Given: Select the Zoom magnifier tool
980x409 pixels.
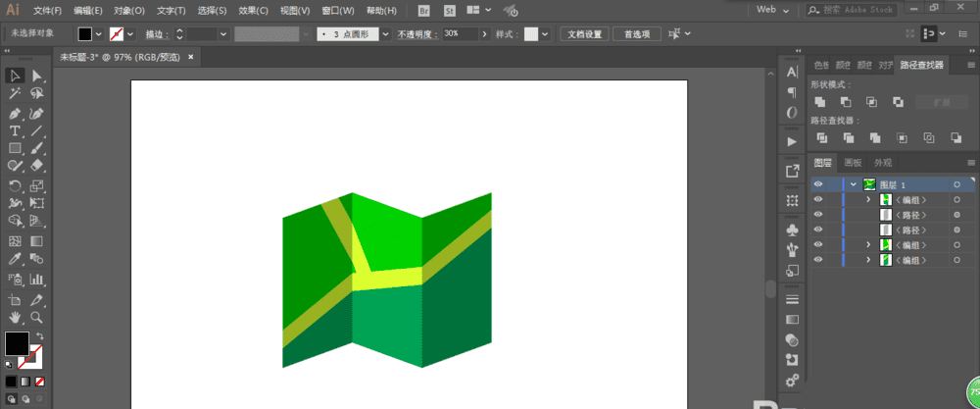Looking at the screenshot, I should 37,318.
